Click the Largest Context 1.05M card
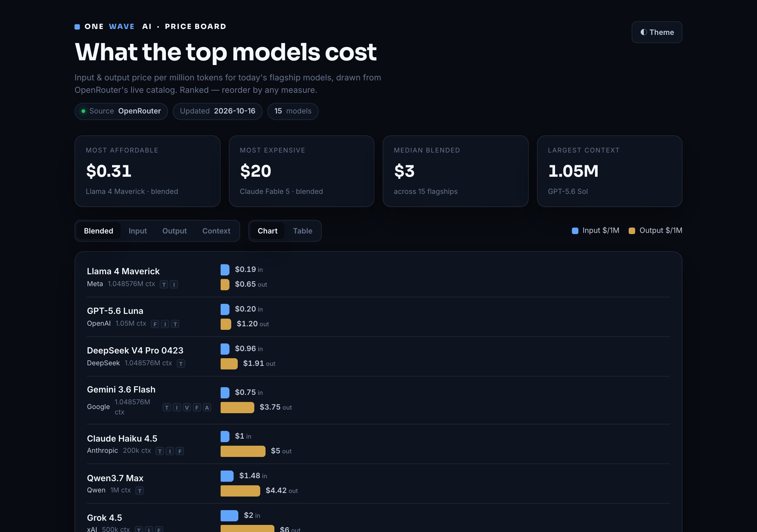Screen dimensions: 757x532 (x=609, y=171)
